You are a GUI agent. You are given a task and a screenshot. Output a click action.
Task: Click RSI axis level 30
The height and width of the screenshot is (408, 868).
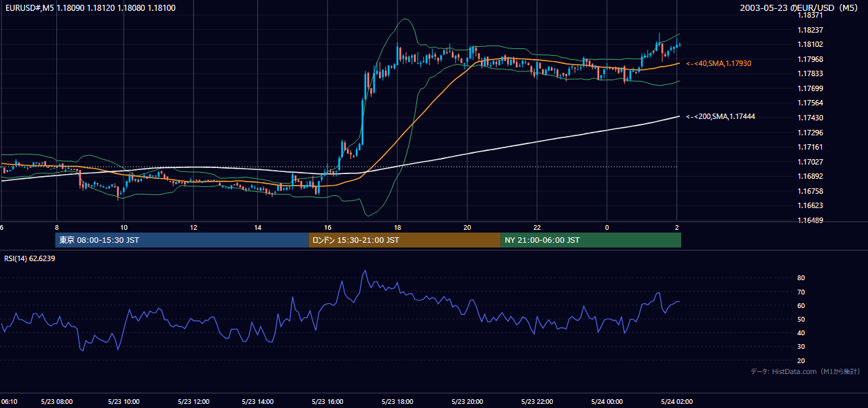pos(801,347)
